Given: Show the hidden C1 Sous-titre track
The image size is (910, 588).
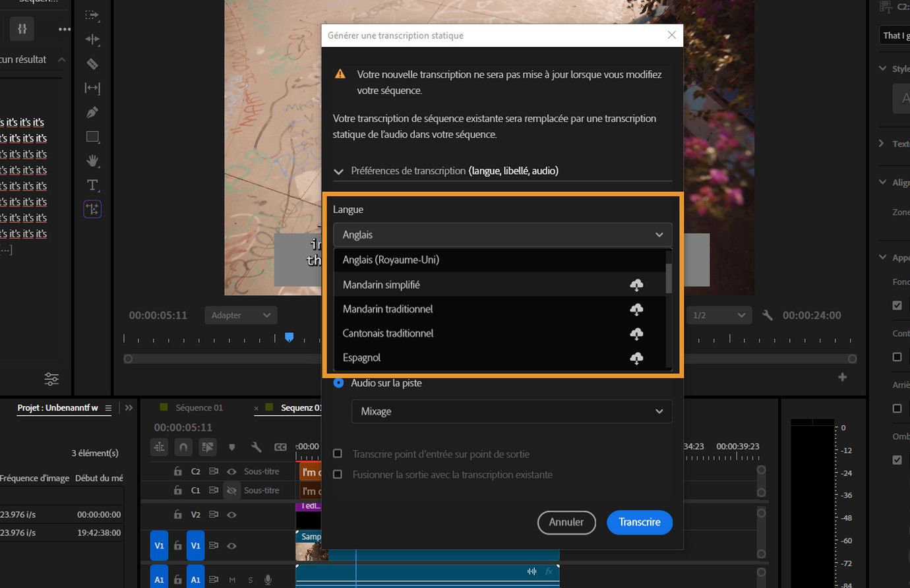Looking at the screenshot, I should coord(231,490).
